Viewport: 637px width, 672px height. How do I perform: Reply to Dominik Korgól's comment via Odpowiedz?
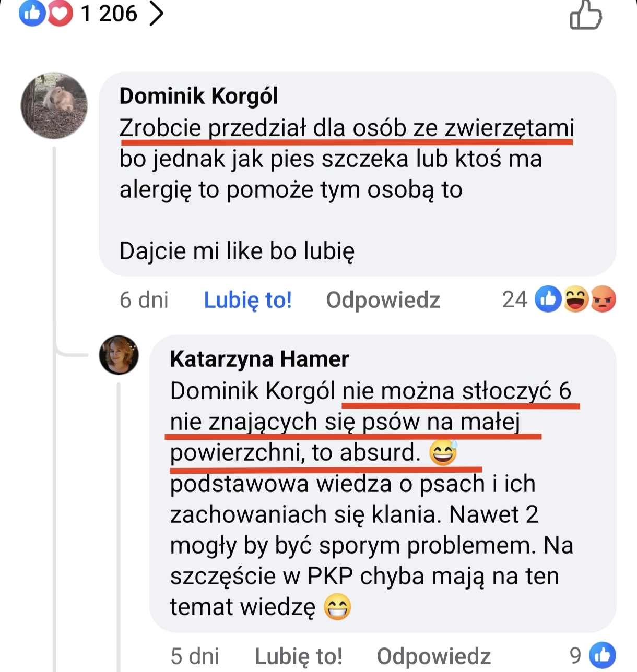[x=383, y=300]
